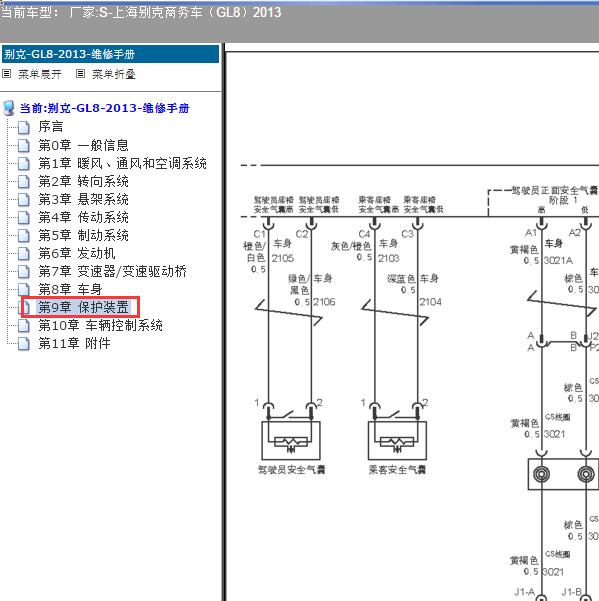Image resolution: width=599 pixels, height=601 pixels.
Task: Click connector label C2 in diagram
Action: tap(302, 234)
